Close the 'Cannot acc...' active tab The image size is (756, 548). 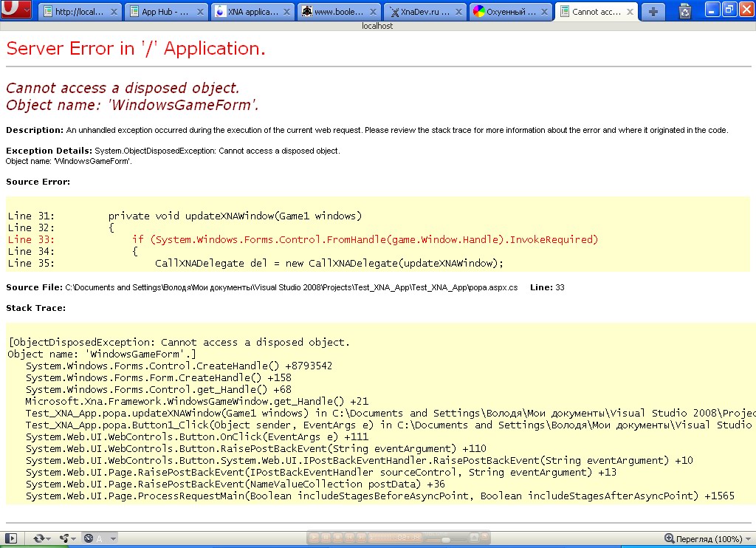(630, 12)
